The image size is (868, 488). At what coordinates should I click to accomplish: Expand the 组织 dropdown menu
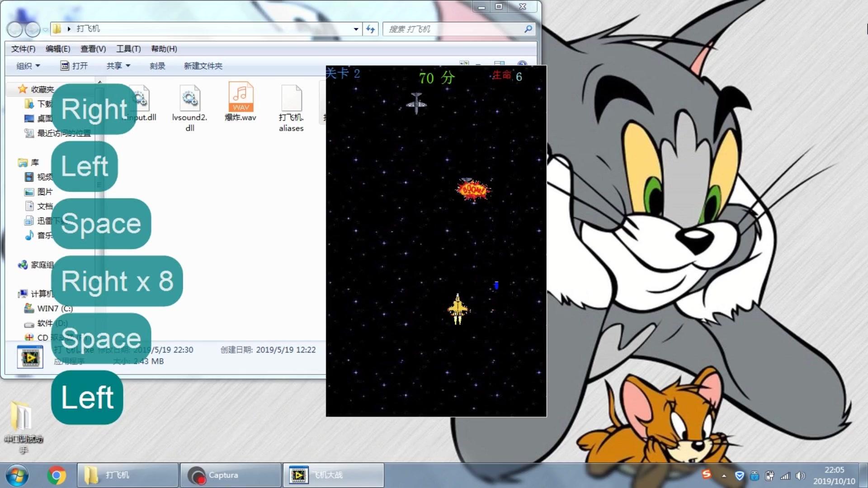(28, 66)
